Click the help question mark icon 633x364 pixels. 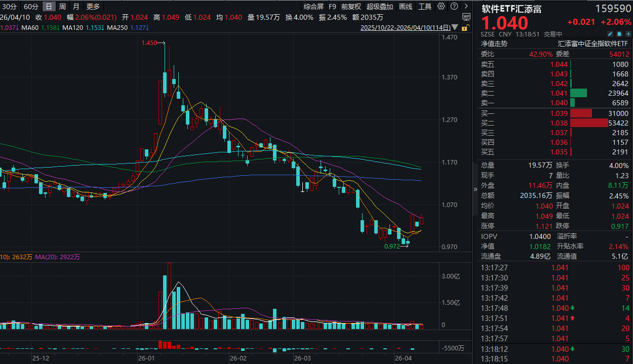(453, 7)
